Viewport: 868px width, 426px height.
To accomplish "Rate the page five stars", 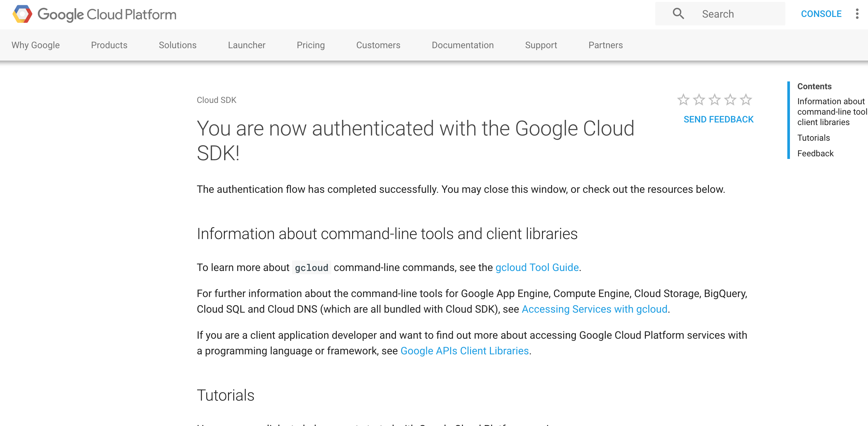I will (746, 100).
